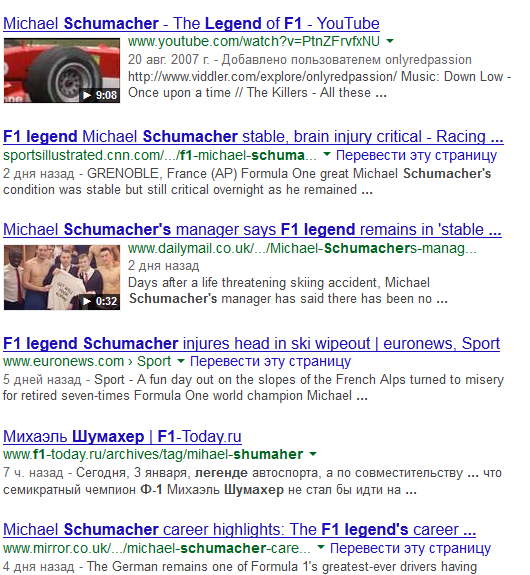Open the mirror.co.uk result's dropdown arrow
The height and width of the screenshot is (575, 530).
pyautogui.click(x=321, y=547)
